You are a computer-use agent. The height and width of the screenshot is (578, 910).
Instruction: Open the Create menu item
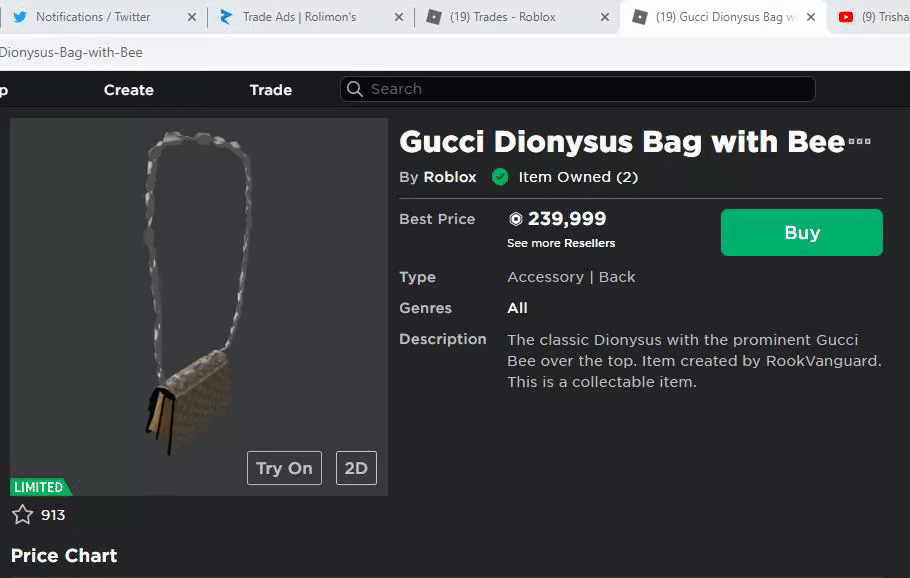(x=129, y=90)
